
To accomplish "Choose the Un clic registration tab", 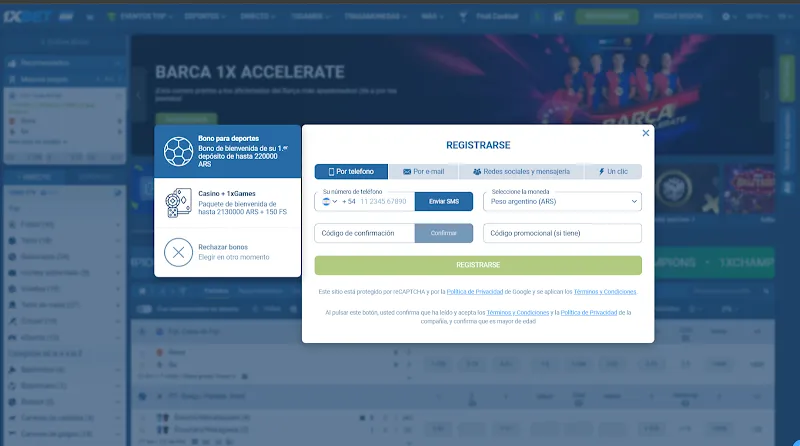I will pos(613,171).
